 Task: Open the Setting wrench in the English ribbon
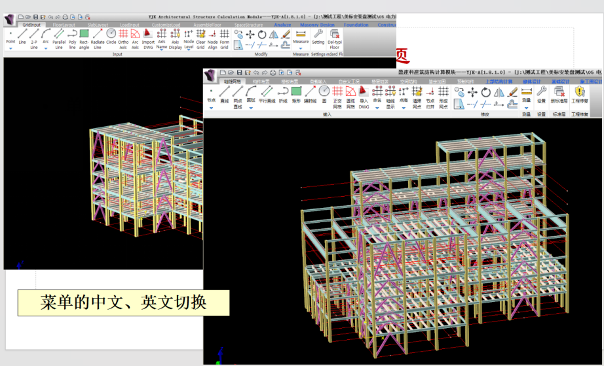point(318,37)
